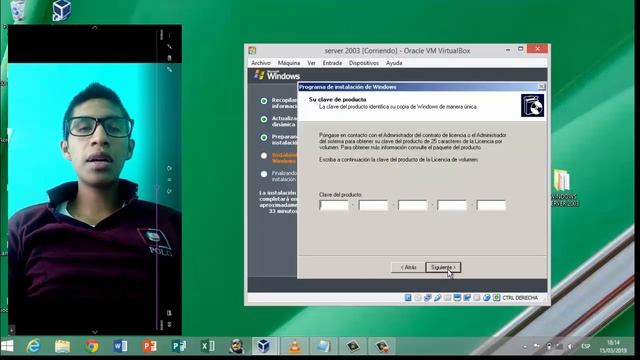Click the hard disk activity icon in VirtualBox status bar
Viewport: 640px width, 360px height.
coord(408,298)
